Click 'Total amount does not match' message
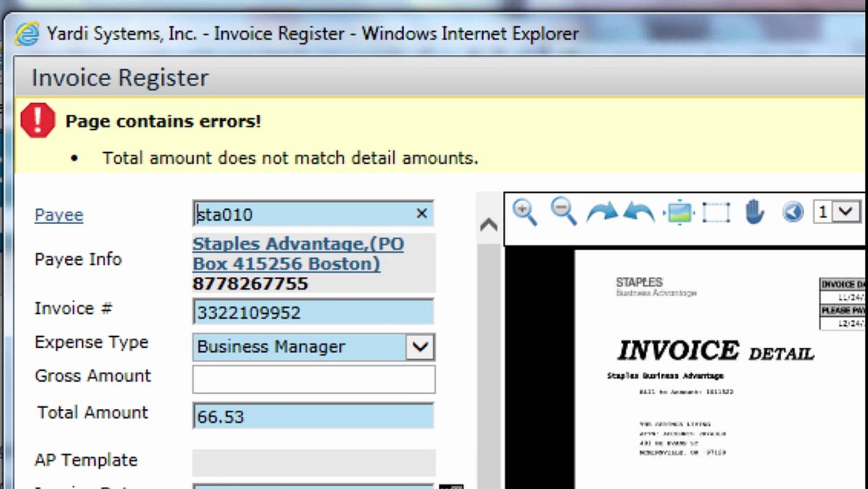 (x=290, y=158)
